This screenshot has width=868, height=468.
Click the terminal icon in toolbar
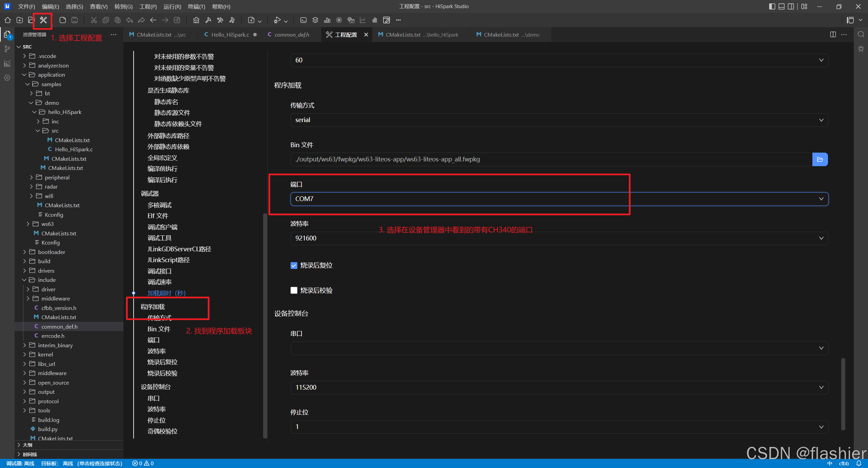[303, 20]
